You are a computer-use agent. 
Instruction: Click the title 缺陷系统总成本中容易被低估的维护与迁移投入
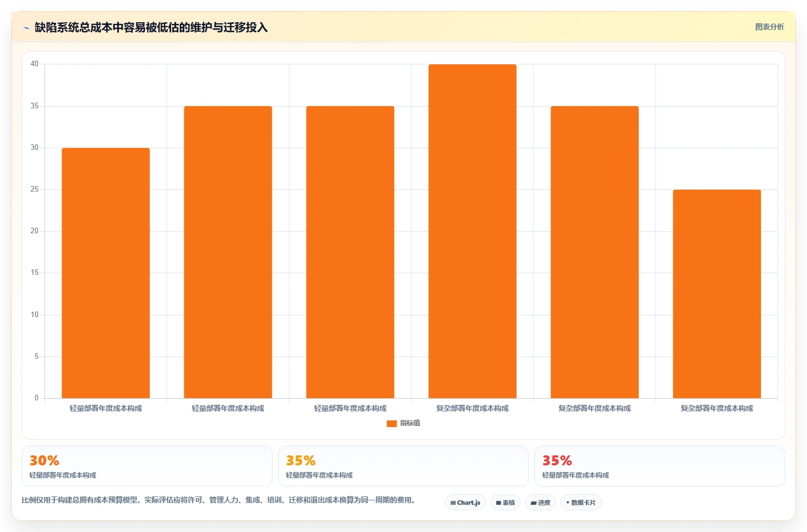click(x=151, y=27)
